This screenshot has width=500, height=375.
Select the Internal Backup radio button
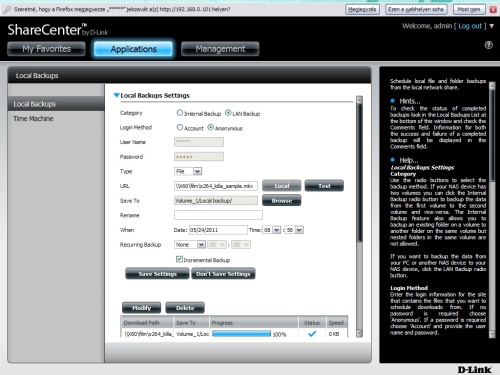pos(180,113)
